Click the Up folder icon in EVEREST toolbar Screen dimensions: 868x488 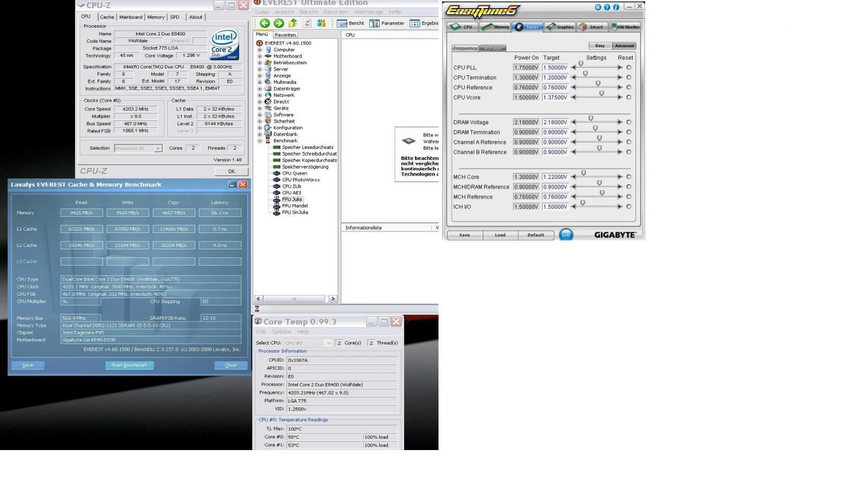click(293, 23)
